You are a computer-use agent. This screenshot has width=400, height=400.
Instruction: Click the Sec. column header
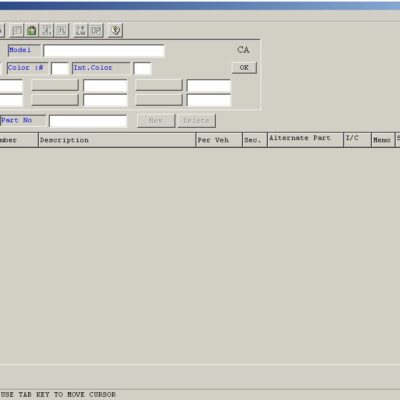click(255, 140)
